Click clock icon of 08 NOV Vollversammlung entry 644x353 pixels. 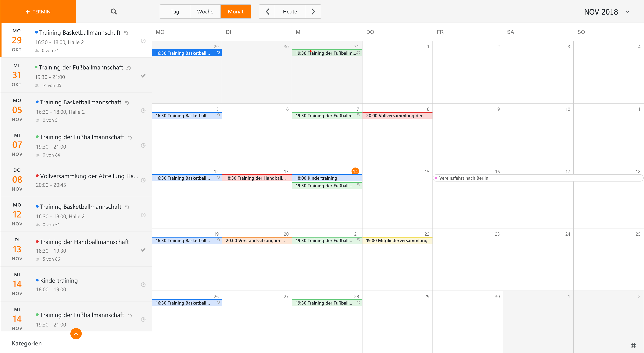(x=143, y=180)
